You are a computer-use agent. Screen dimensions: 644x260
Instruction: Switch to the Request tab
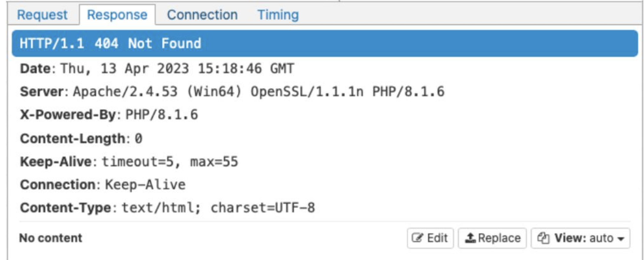pos(42,15)
